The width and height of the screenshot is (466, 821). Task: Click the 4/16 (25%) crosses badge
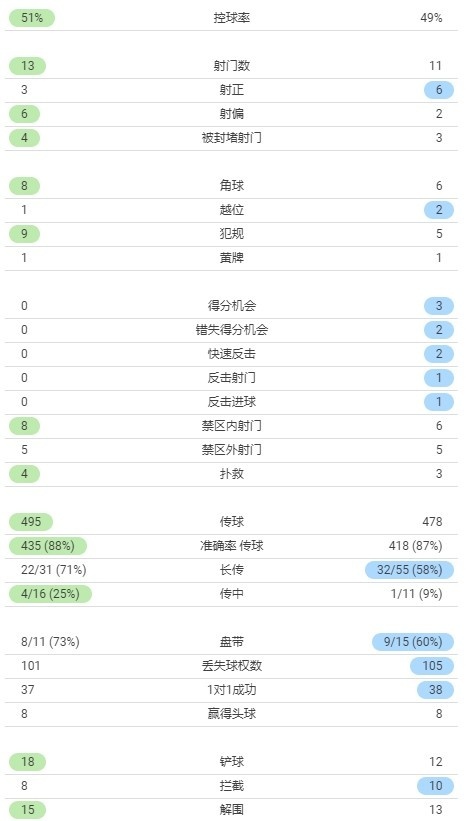click(50, 594)
